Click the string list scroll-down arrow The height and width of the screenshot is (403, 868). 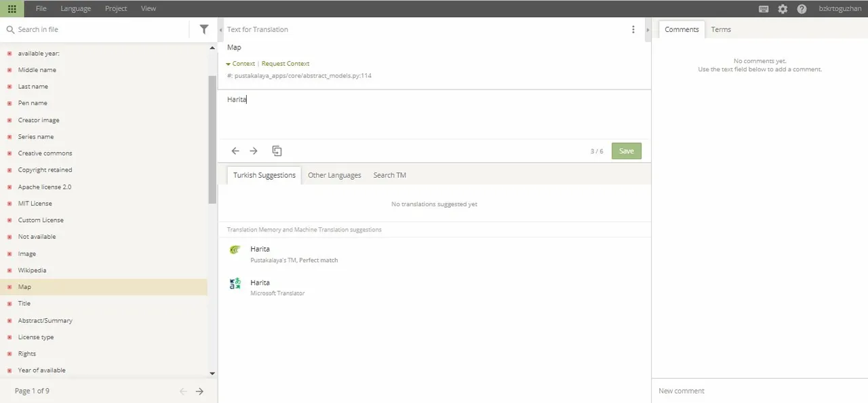212,373
